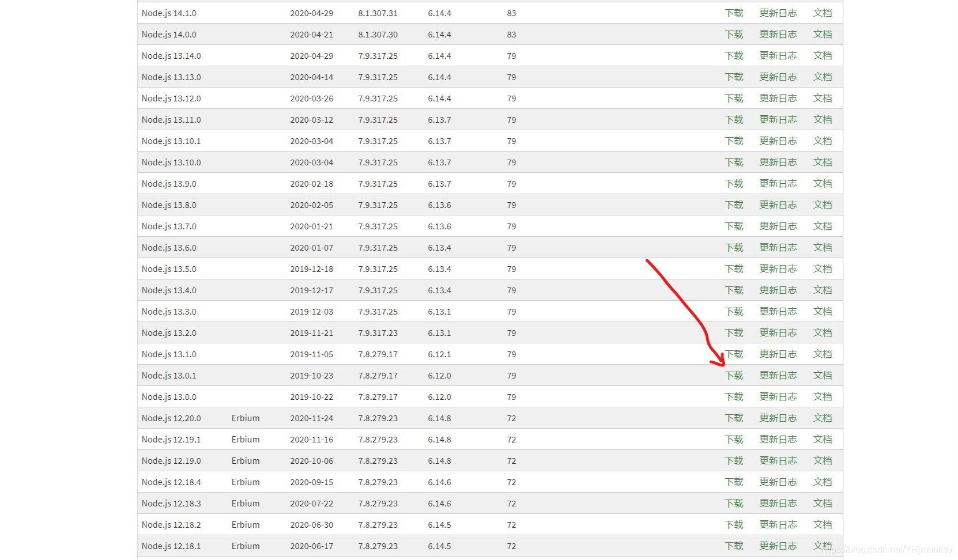Open 文档 for Node.js 13.1.0
This screenshot has height=560, width=958.
click(x=823, y=354)
